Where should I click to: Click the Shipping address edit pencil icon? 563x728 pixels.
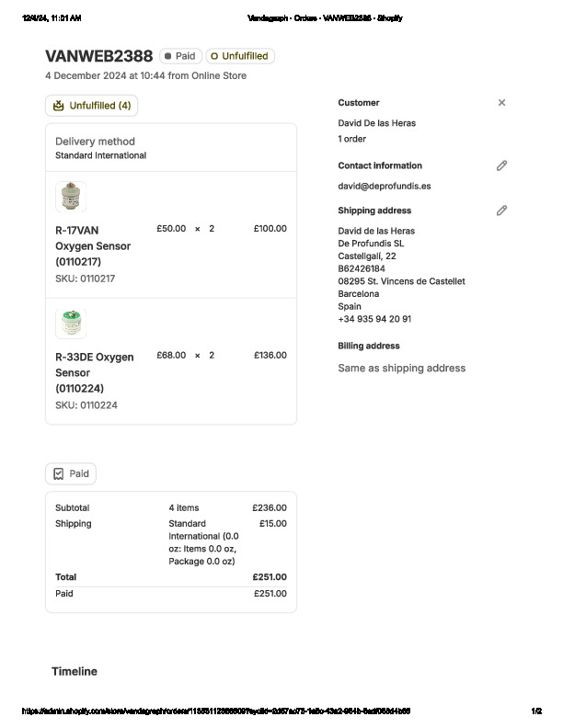pyautogui.click(x=501, y=210)
